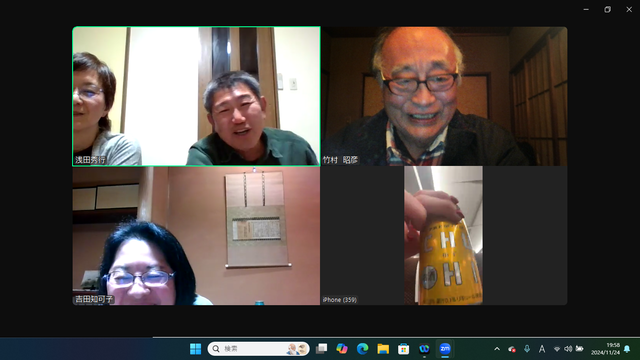Open Microsoft Store from the taskbar

pos(404,349)
